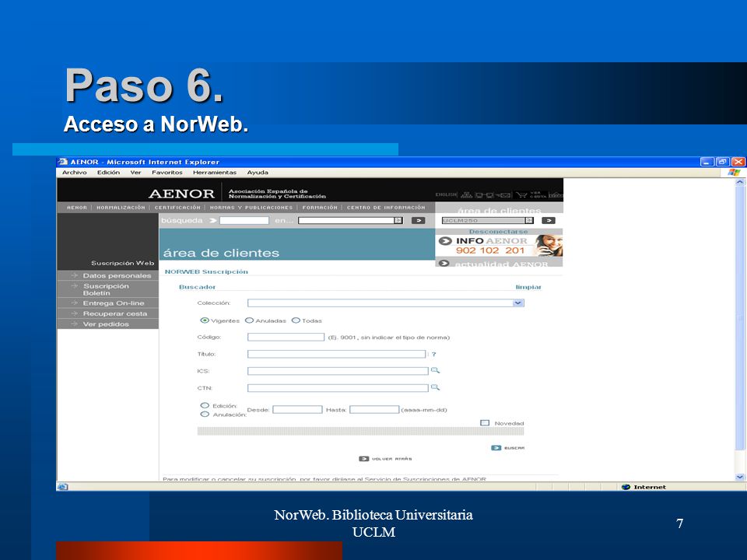747x560 pixels.
Task: Click the arrow icon beside Entrega On-line
Action: coord(75,303)
